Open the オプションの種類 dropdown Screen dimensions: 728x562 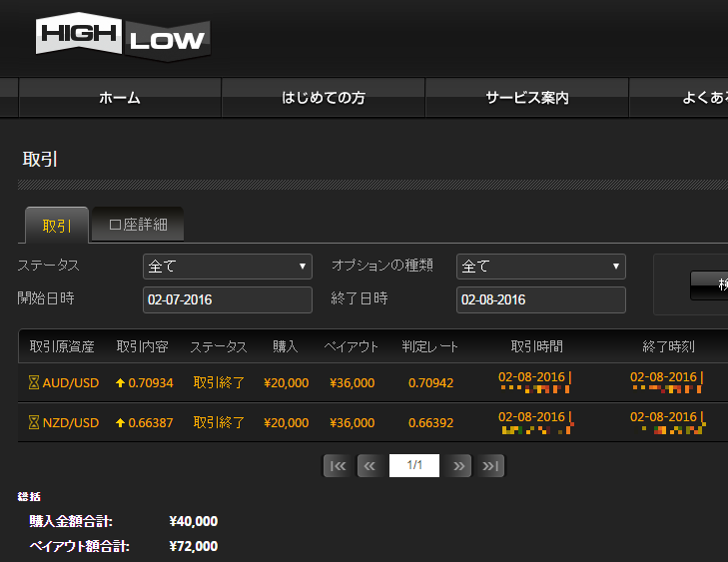(x=541, y=267)
